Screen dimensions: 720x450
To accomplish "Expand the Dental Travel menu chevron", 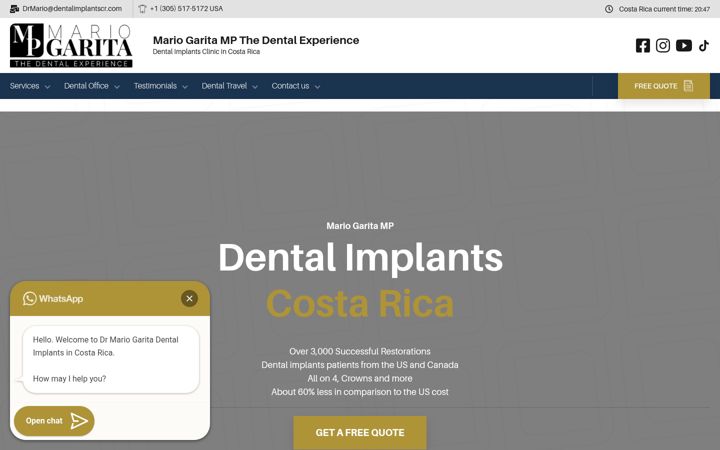I will 255,87.
